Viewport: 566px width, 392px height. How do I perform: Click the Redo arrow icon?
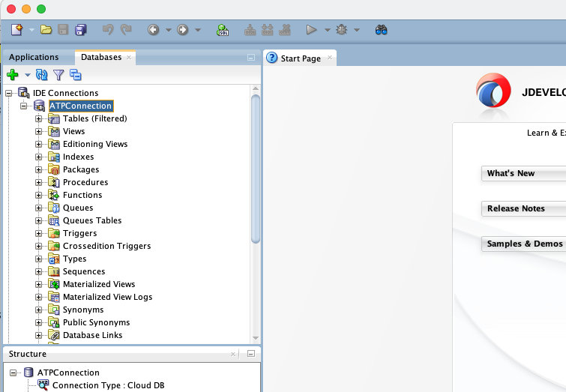coord(126,29)
